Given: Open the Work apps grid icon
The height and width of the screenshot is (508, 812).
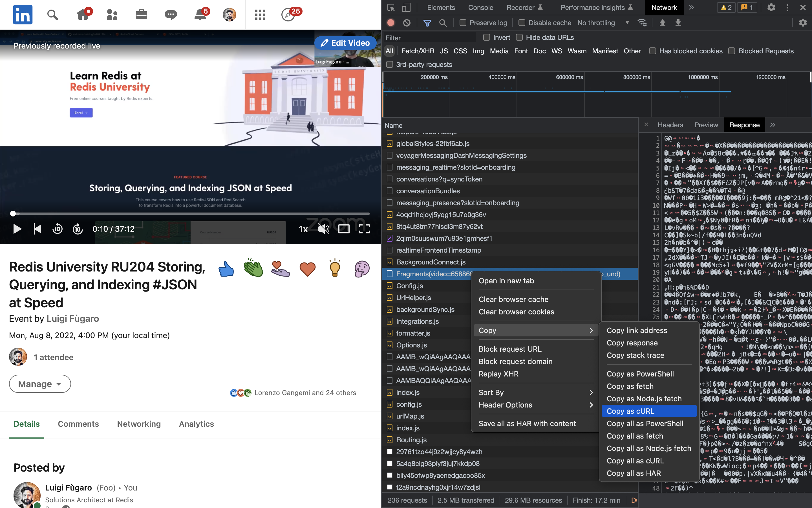Looking at the screenshot, I should [260, 14].
